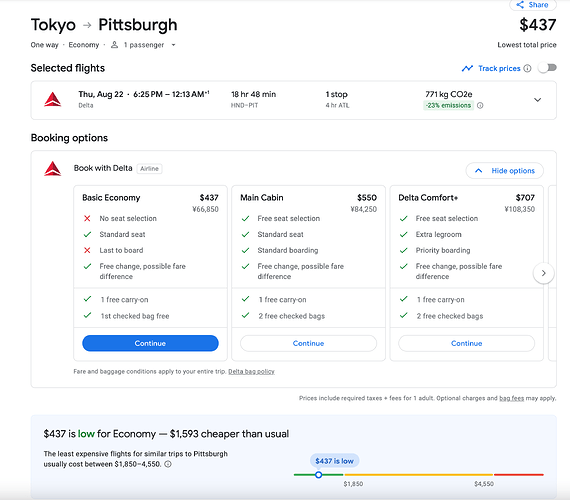
Task: Click checkmark beside Standard boarding
Action: (245, 250)
